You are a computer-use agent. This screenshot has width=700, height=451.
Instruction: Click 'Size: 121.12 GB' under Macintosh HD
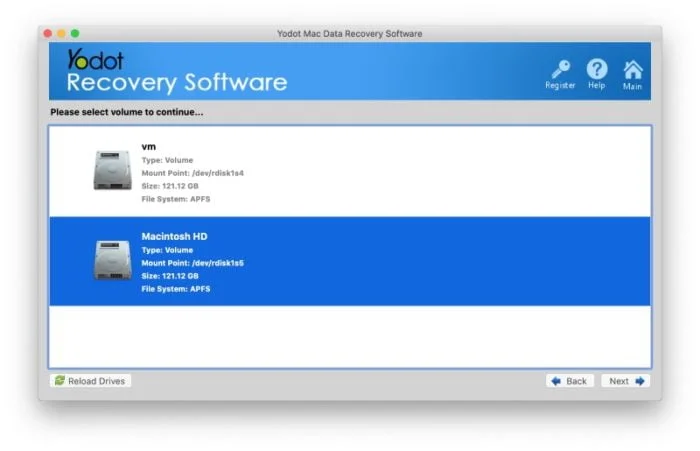170,276
